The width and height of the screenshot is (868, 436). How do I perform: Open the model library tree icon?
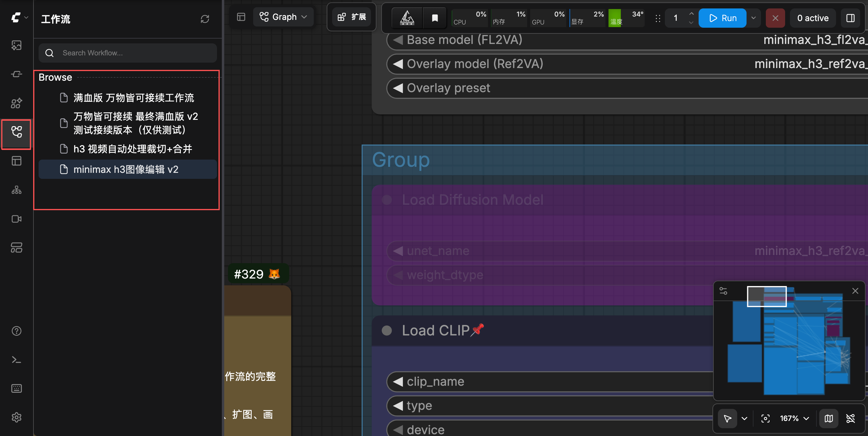(16, 190)
